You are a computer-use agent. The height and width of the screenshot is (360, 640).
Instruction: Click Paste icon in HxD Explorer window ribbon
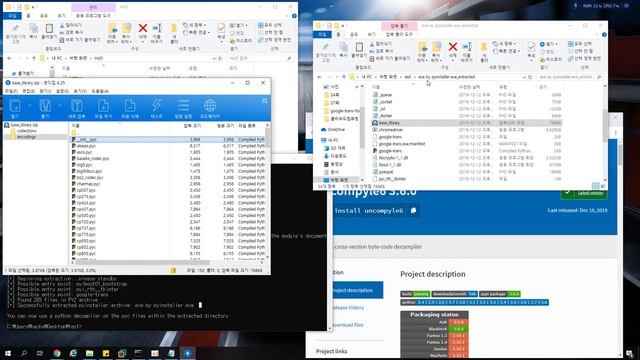coord(49,29)
